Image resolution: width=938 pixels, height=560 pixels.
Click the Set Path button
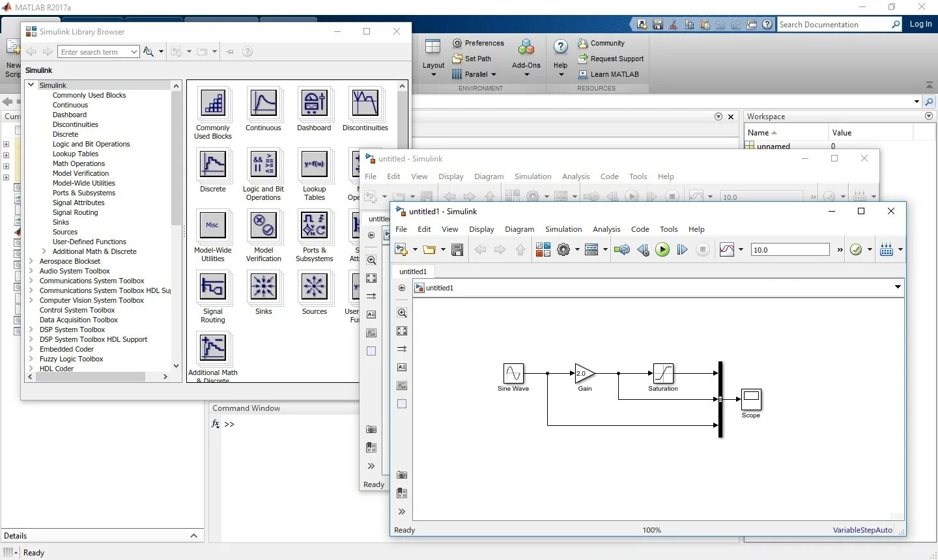point(472,59)
